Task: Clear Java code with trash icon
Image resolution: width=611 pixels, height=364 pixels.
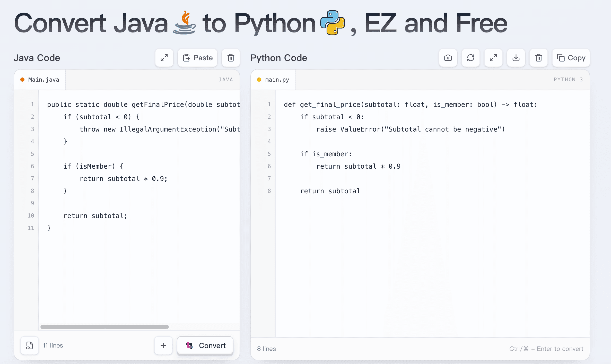Action: tap(231, 58)
